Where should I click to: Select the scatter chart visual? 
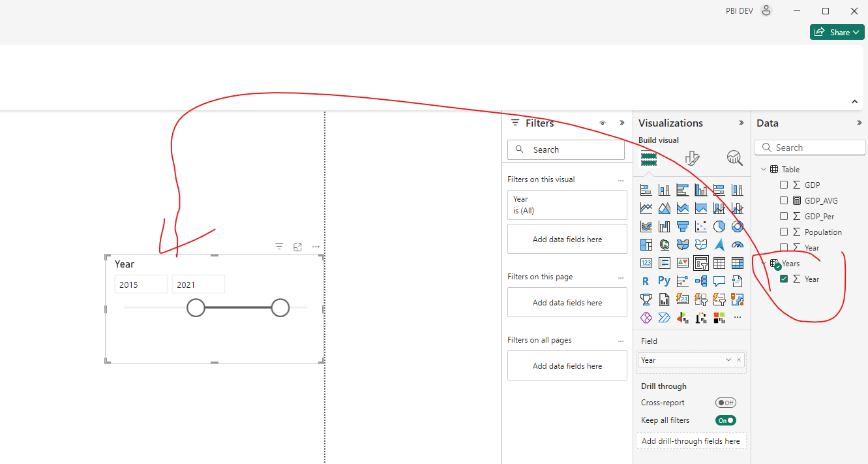701,226
